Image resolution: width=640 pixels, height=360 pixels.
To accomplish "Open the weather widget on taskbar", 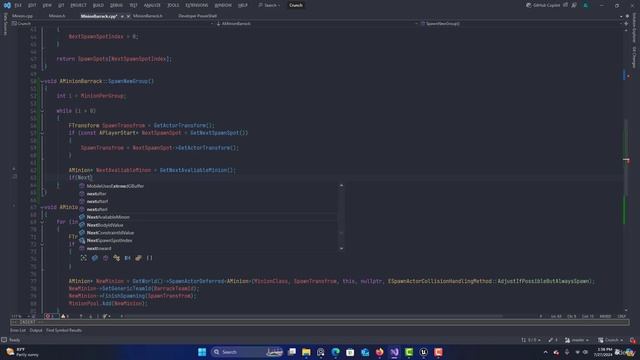I will [22, 352].
